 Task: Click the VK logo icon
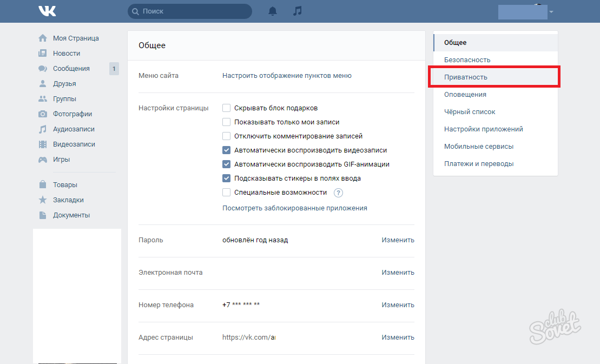click(47, 11)
